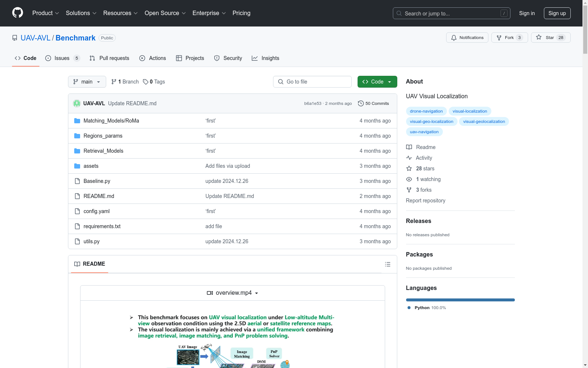Click the visual-geo-localization topic tag
588x368 pixels.
coord(431,121)
